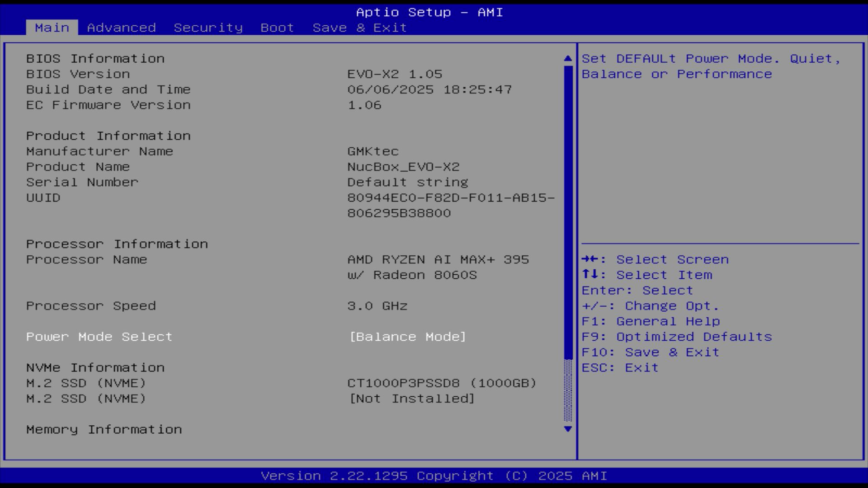Click the ESC: Exit hint text
868x488 pixels.
click(619, 368)
